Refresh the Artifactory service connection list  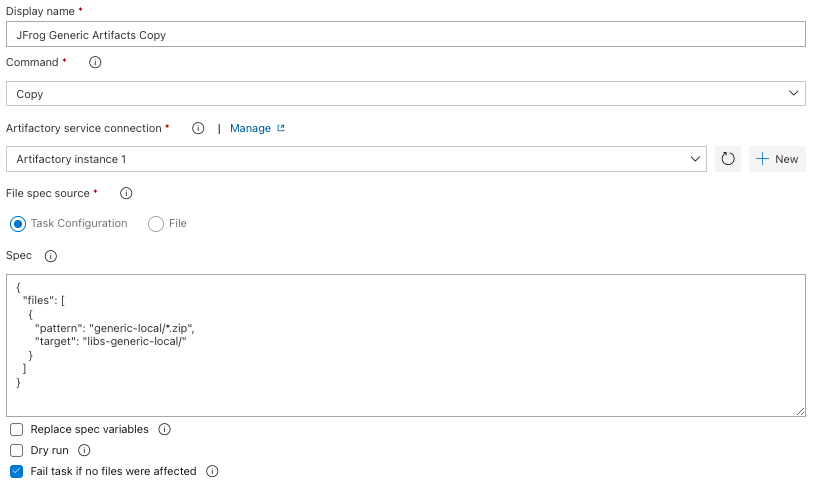tap(728, 159)
